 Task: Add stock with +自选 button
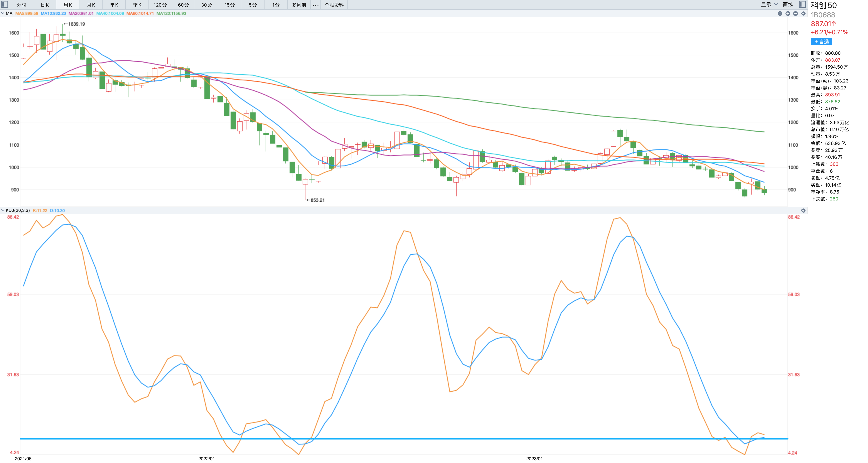[821, 42]
